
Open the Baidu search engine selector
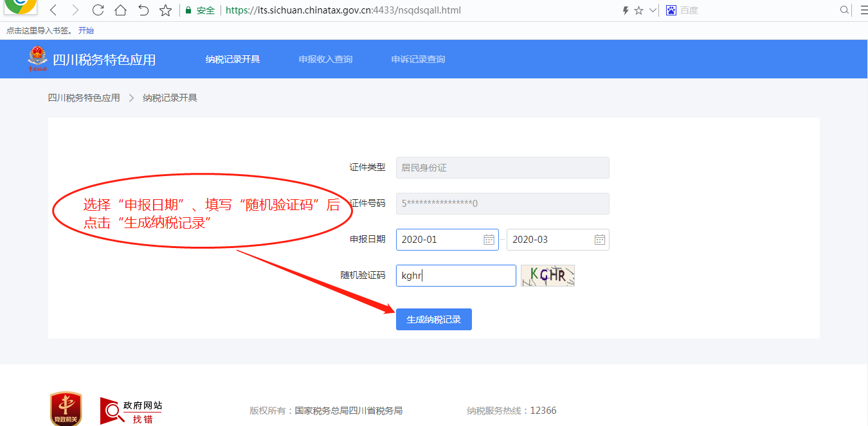pos(671,10)
